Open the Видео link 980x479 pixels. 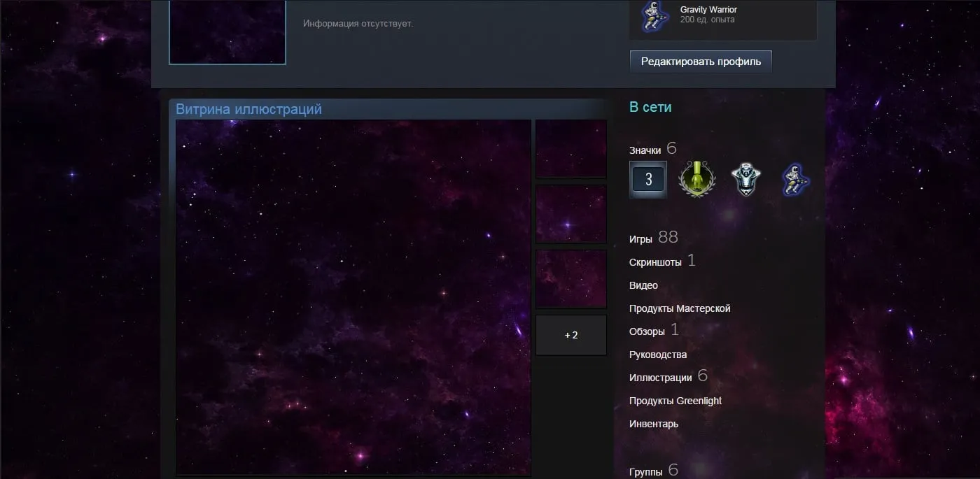click(x=643, y=285)
